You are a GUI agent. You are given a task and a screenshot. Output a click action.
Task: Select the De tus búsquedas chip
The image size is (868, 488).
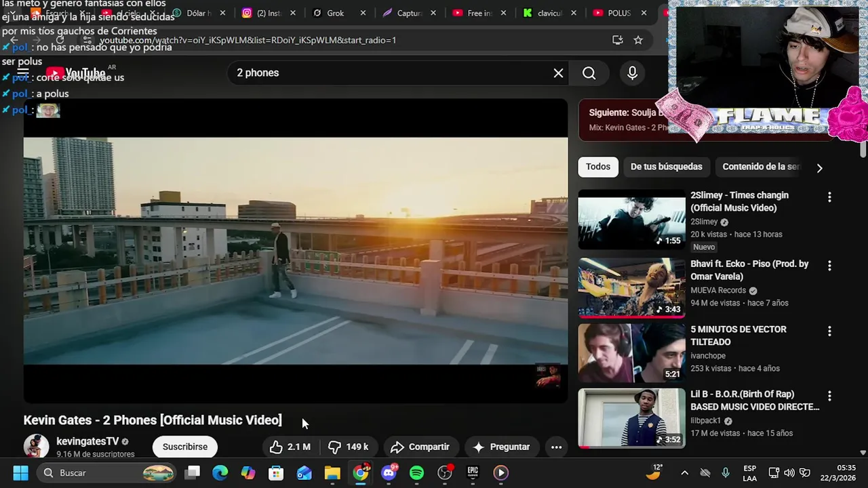pos(667,167)
